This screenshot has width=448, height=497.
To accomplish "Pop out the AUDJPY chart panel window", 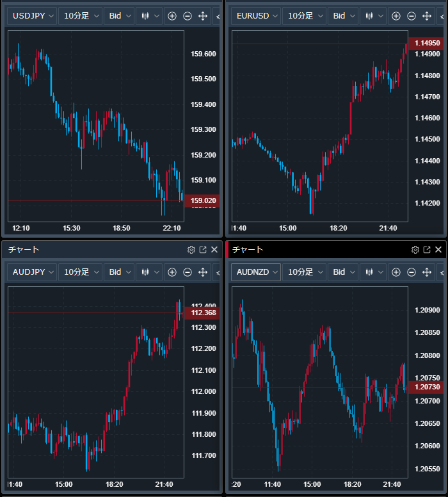I will [x=203, y=250].
